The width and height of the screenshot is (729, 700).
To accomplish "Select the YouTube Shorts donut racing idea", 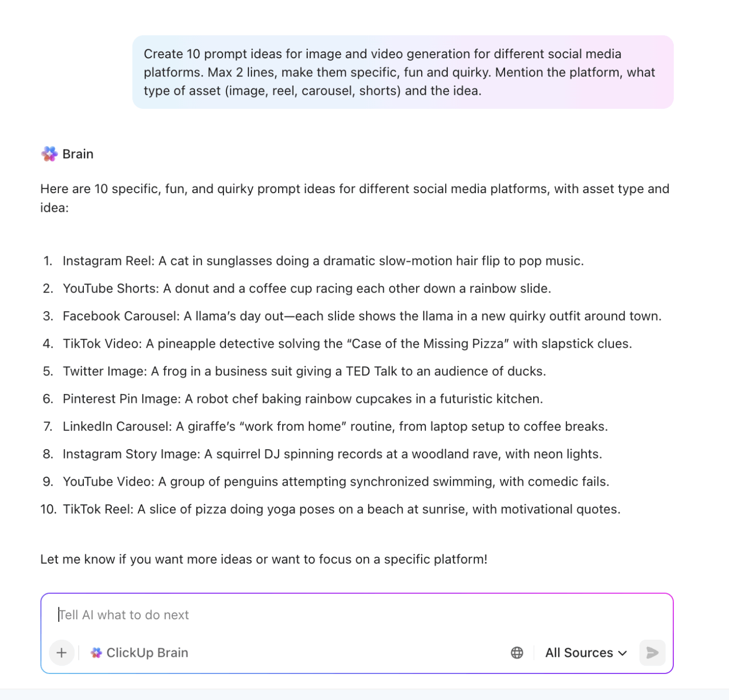I will pos(306,288).
